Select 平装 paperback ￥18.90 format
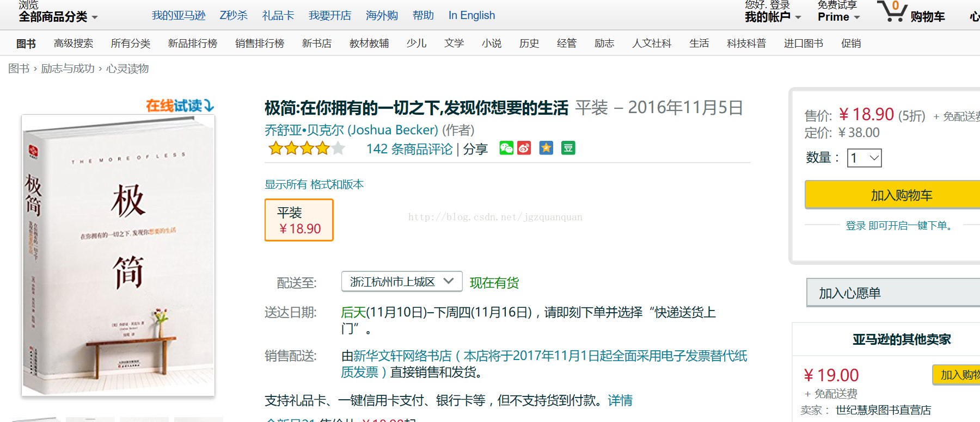 pos(299,220)
